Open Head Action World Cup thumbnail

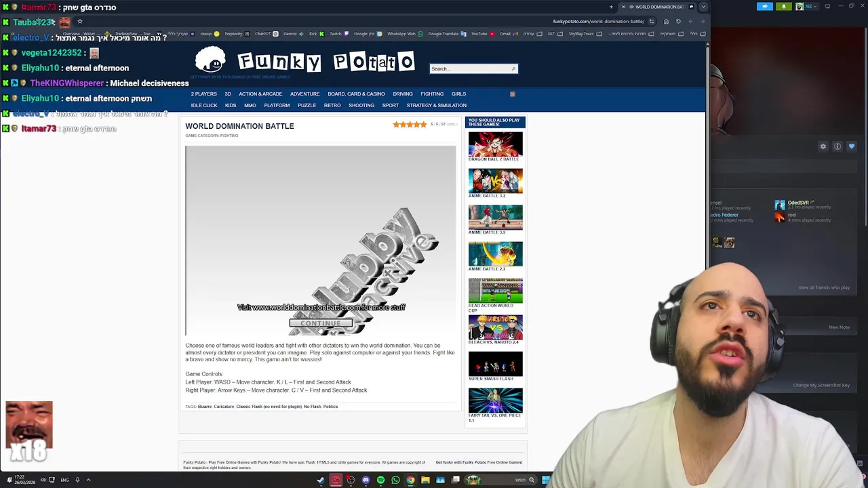click(x=495, y=291)
